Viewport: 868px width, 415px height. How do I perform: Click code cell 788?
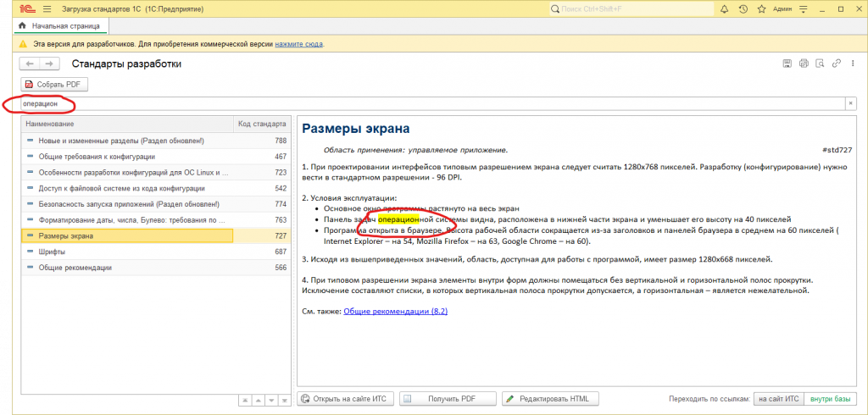(262, 141)
